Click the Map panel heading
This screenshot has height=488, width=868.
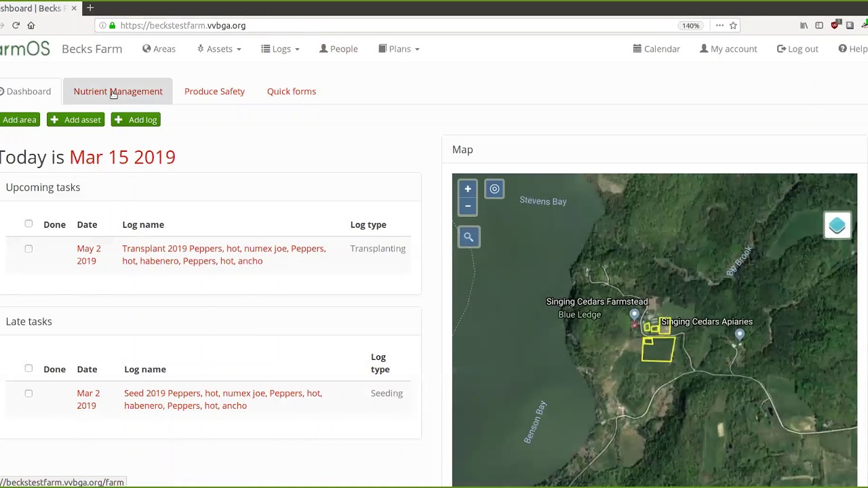pos(462,150)
